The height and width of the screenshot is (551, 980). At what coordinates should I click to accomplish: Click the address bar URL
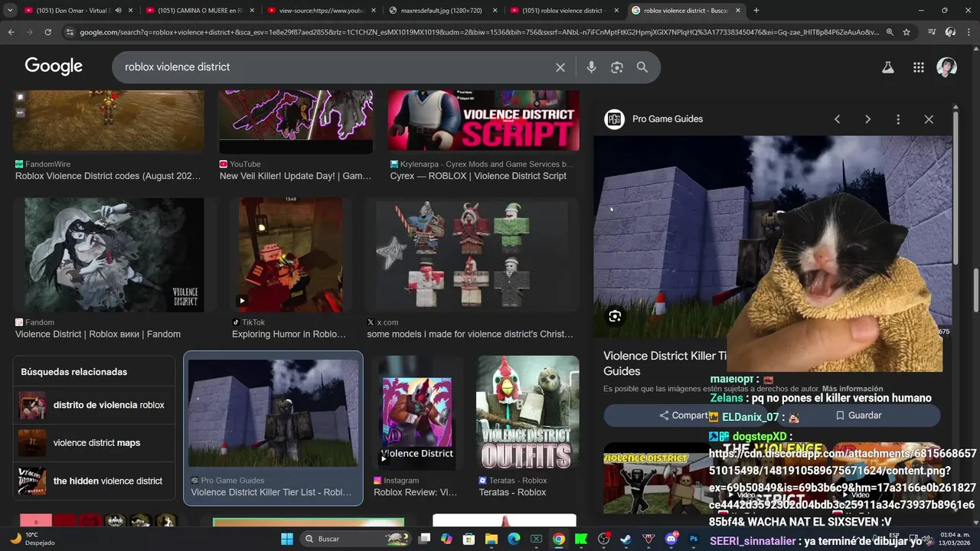point(479,32)
